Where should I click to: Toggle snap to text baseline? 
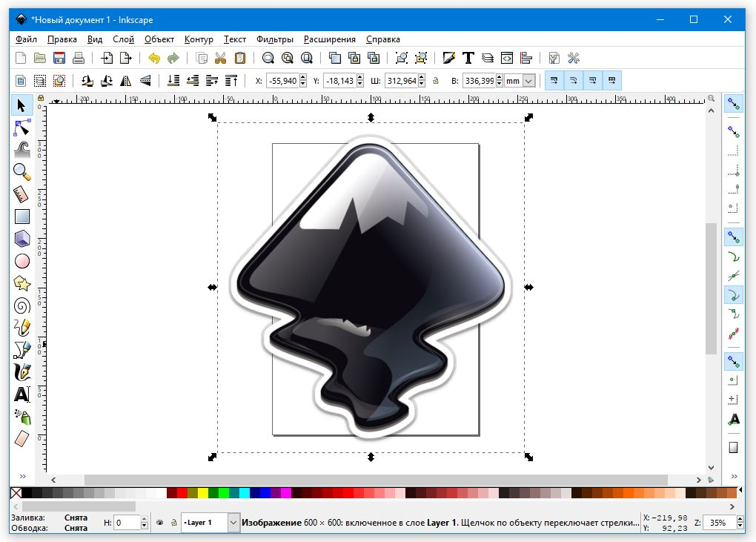tap(733, 419)
